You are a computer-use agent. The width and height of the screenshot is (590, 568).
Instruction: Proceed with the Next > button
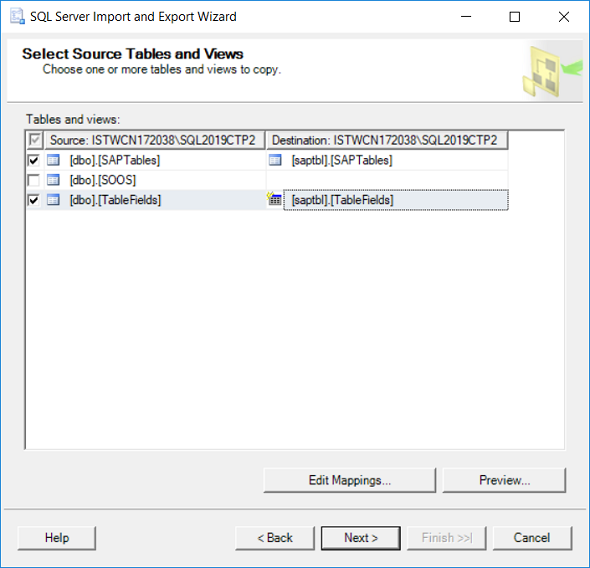pos(360,538)
